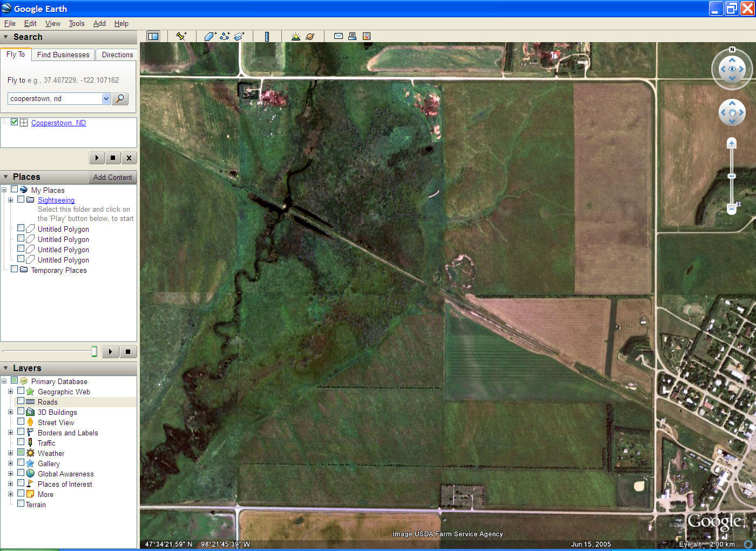
Task: Expand the Borders and Labels node
Action: click(10, 432)
